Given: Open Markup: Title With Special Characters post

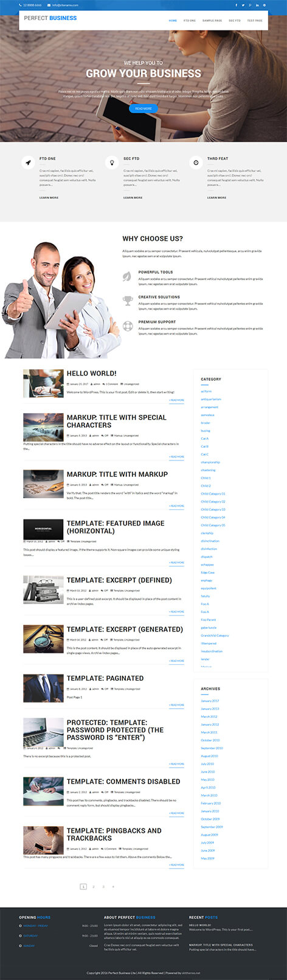Looking at the screenshot, I should tap(116, 421).
